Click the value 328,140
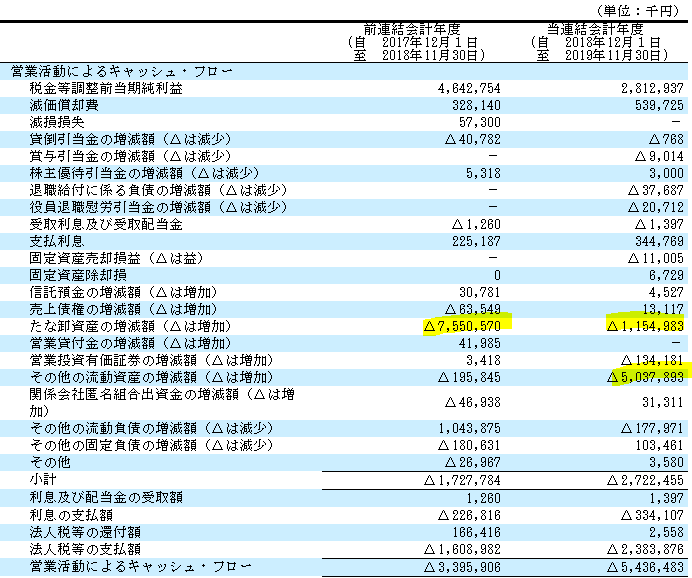 point(476,105)
